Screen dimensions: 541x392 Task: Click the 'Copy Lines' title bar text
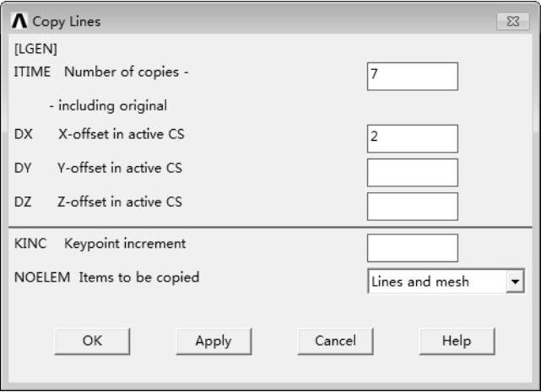(66, 21)
